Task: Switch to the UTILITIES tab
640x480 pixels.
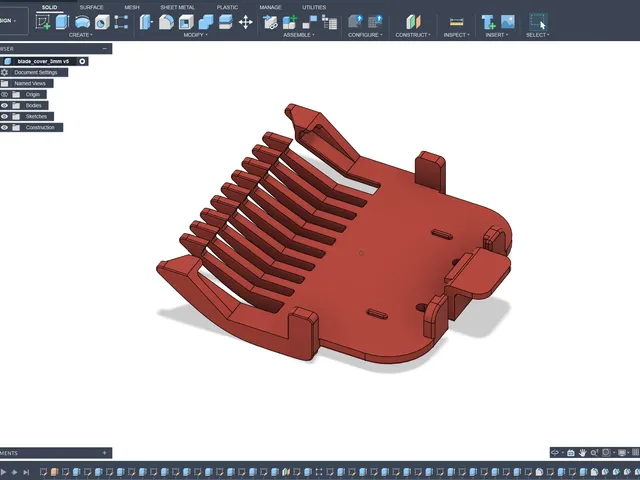Action: click(314, 7)
